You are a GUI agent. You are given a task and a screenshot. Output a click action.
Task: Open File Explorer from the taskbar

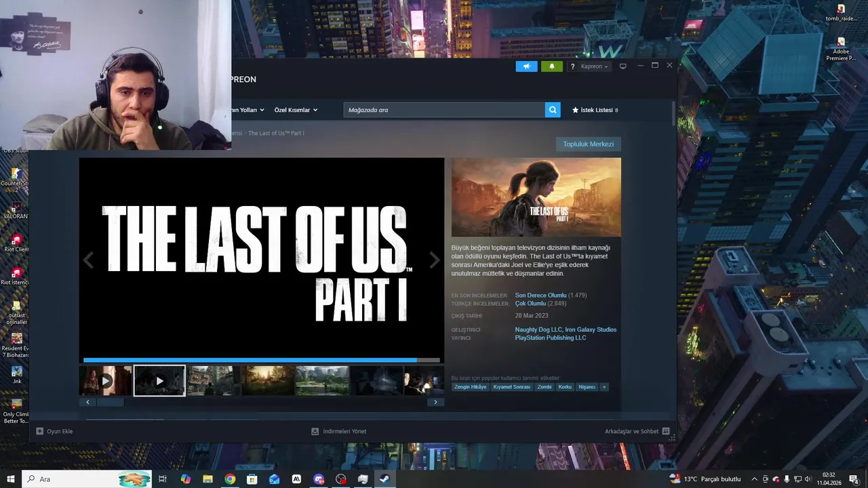tap(208, 479)
